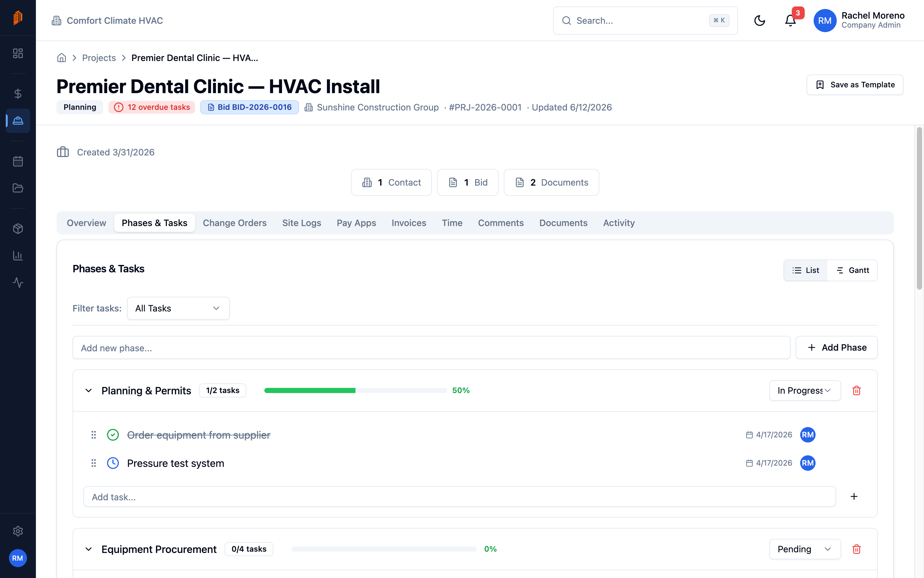This screenshot has width=924, height=578.
Task: Click the Add Phase button
Action: coord(836,347)
